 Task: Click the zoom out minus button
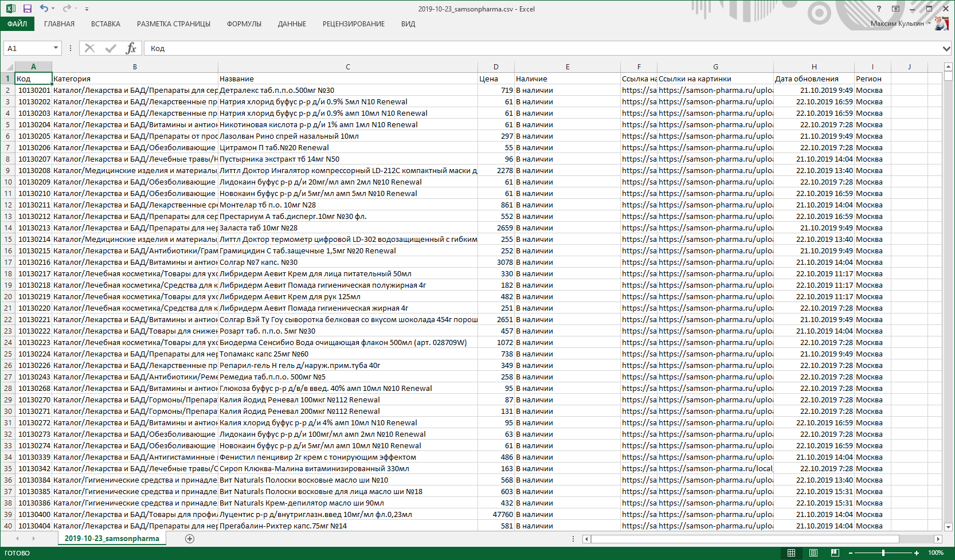click(x=851, y=553)
